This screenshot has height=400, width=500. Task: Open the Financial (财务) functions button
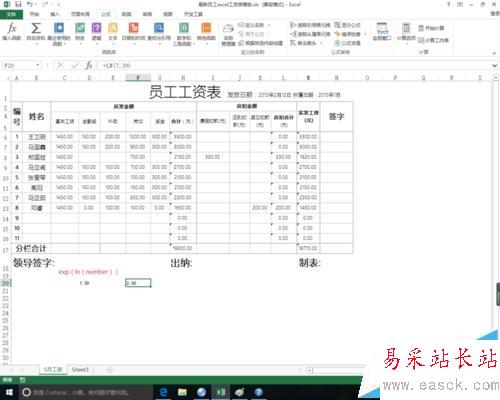tap(80, 31)
